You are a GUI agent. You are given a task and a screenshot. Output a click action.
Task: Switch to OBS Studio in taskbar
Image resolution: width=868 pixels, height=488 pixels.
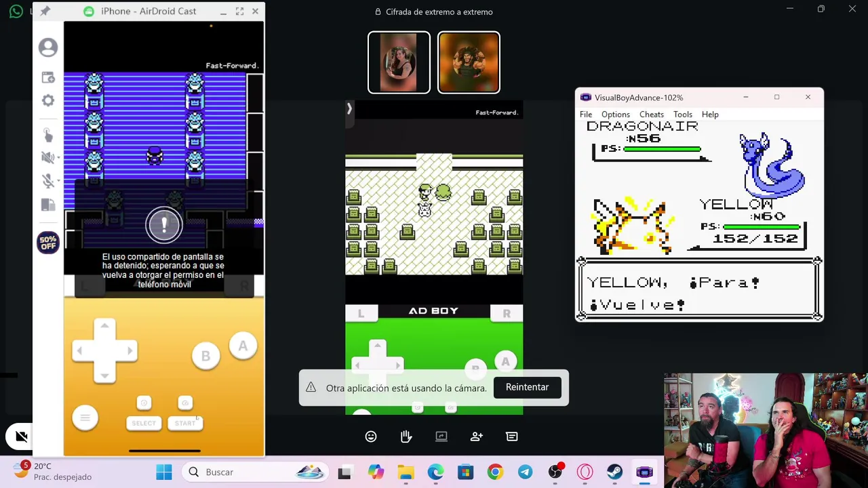[x=555, y=472]
